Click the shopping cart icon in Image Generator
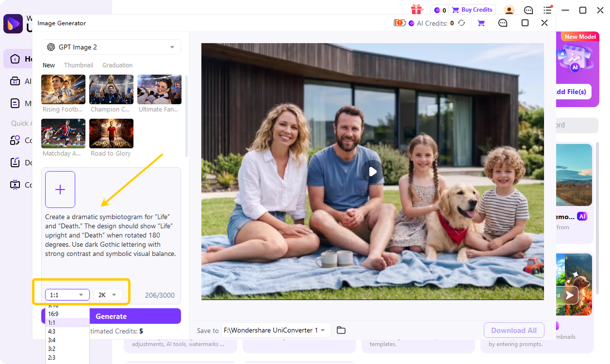Screen dimensions: 610x364 481,23
